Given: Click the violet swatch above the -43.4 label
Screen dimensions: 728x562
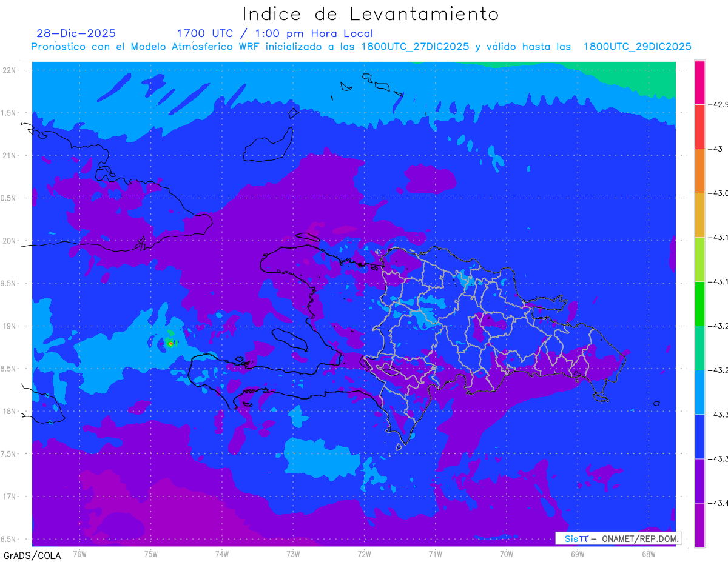Looking at the screenshot, I should pyautogui.click(x=699, y=481).
